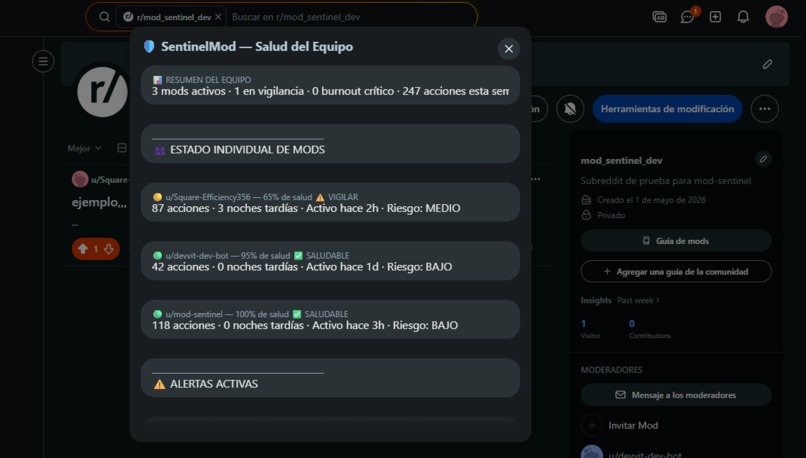Click the 1 Visitor insight stat
This screenshot has height=458, width=806.
590,329
